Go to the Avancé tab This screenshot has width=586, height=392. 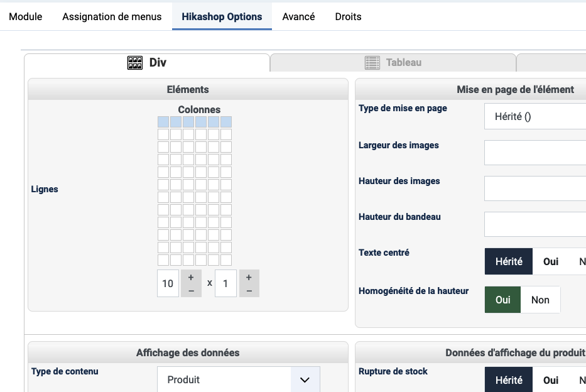[298, 17]
